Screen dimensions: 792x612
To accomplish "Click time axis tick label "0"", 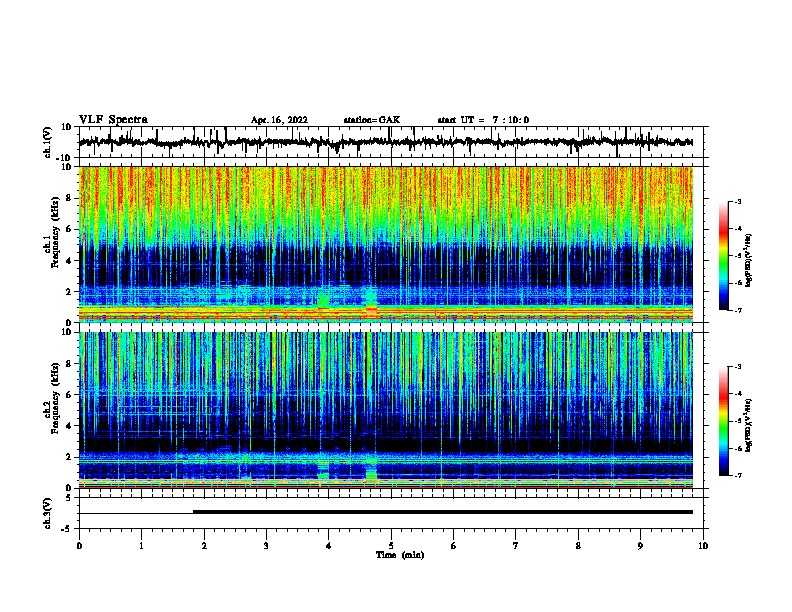I will click(x=79, y=546).
